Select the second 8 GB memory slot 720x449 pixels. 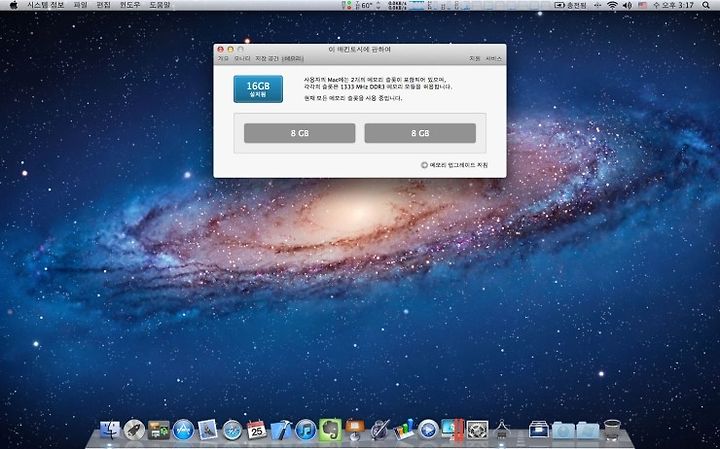click(x=420, y=133)
